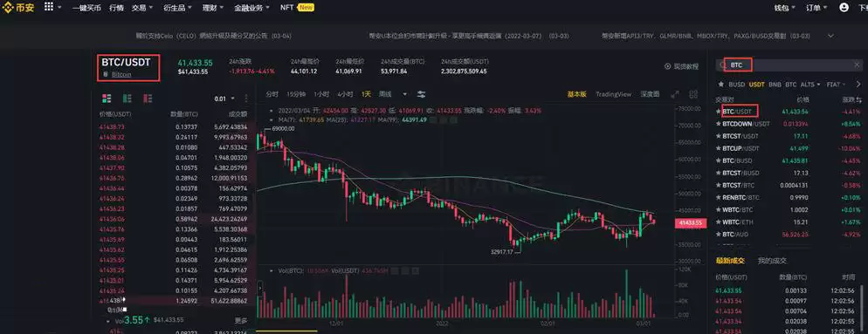The height and width of the screenshot is (334, 868).
Task: Open the 现货教程 spot tutorial link
Action: [x=685, y=66]
